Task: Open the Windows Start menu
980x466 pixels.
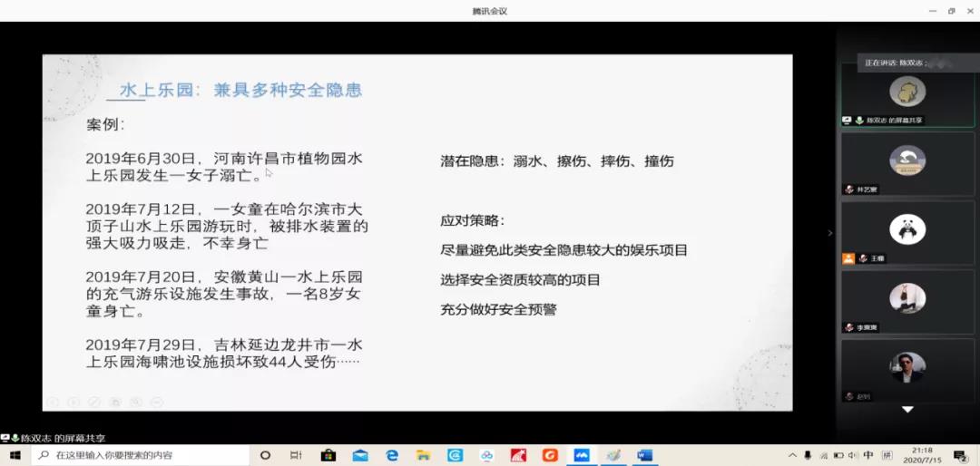Action: coord(15,455)
